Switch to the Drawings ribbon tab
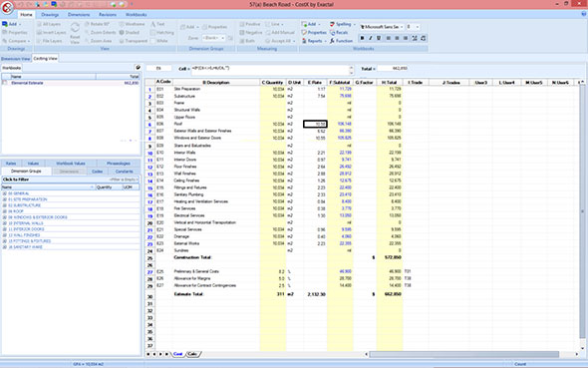The width and height of the screenshot is (588, 368). click(50, 14)
